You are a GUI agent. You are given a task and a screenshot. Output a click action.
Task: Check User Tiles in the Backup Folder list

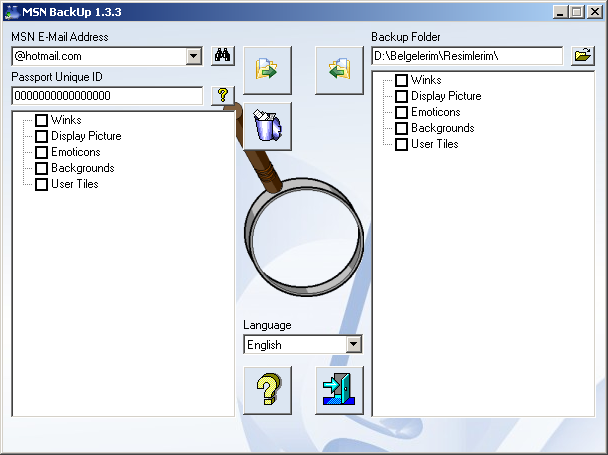pos(401,144)
